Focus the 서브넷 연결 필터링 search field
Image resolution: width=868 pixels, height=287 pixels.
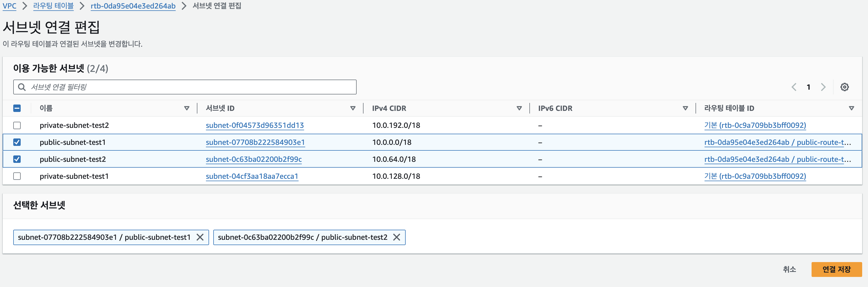click(x=189, y=87)
